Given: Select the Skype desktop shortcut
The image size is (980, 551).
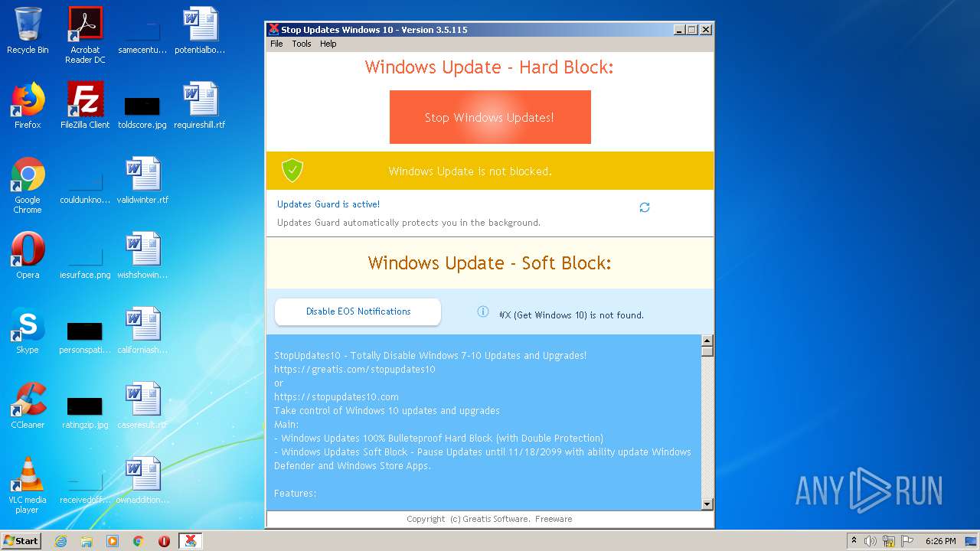Looking at the screenshot, I should pyautogui.click(x=28, y=331).
